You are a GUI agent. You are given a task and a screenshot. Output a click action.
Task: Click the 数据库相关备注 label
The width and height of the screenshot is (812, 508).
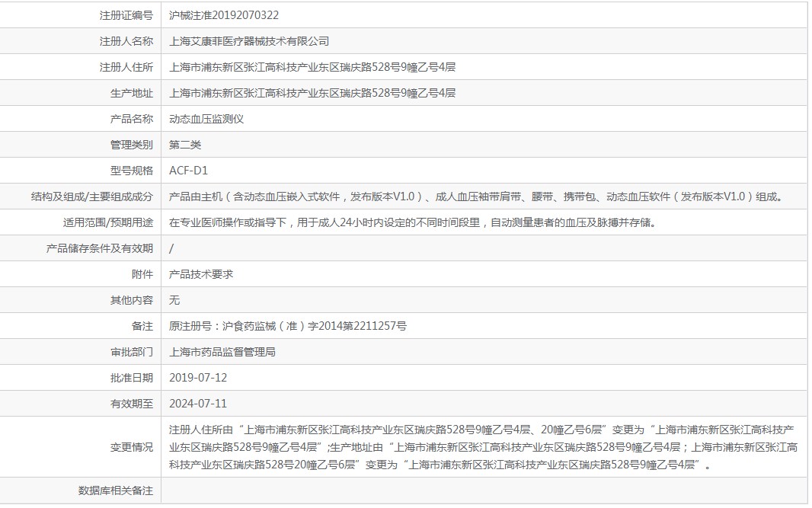(x=116, y=491)
